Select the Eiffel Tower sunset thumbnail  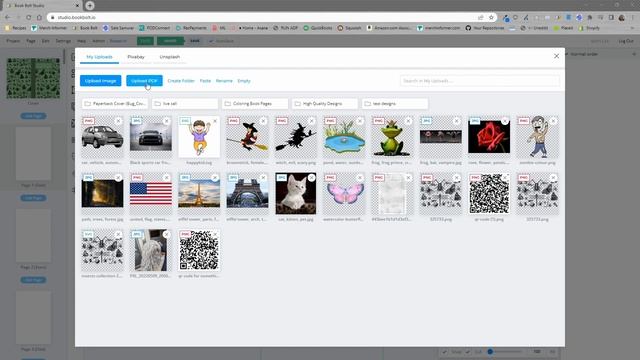[199, 193]
